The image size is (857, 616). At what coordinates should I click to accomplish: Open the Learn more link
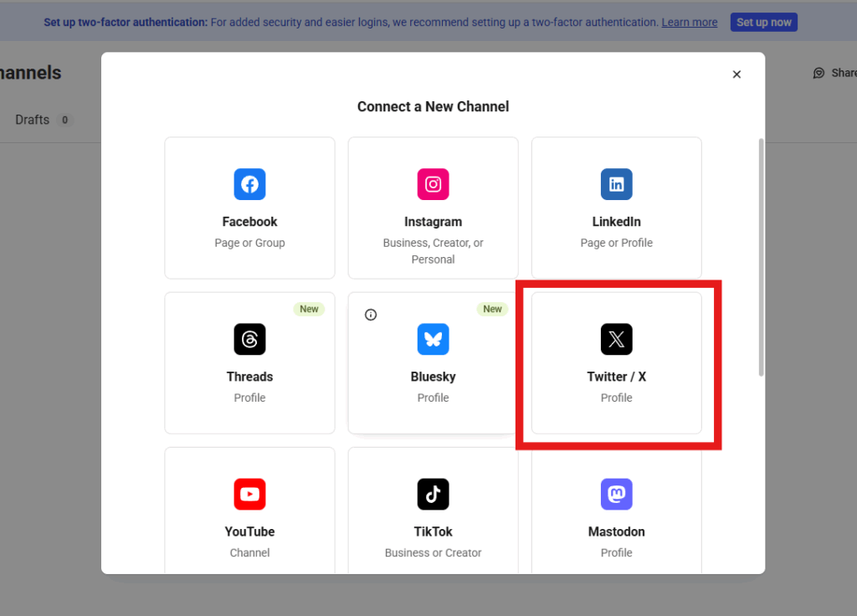click(x=690, y=23)
